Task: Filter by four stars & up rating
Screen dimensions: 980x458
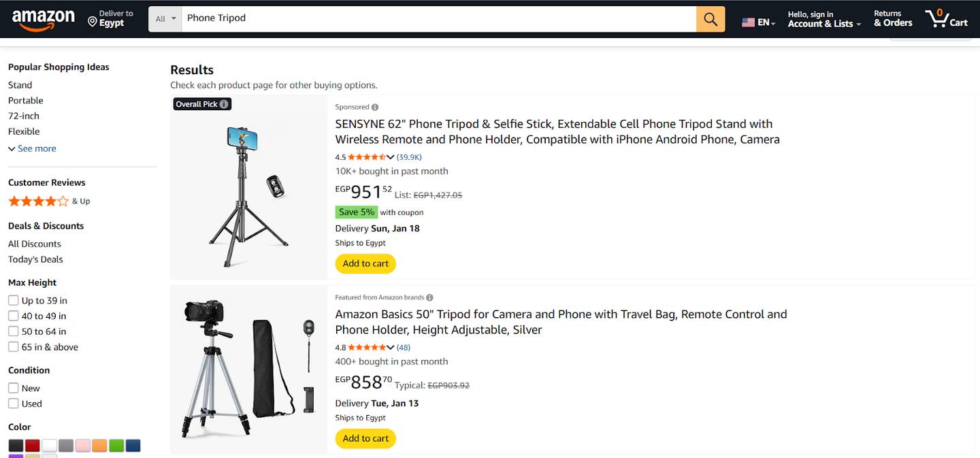Action: tap(39, 201)
